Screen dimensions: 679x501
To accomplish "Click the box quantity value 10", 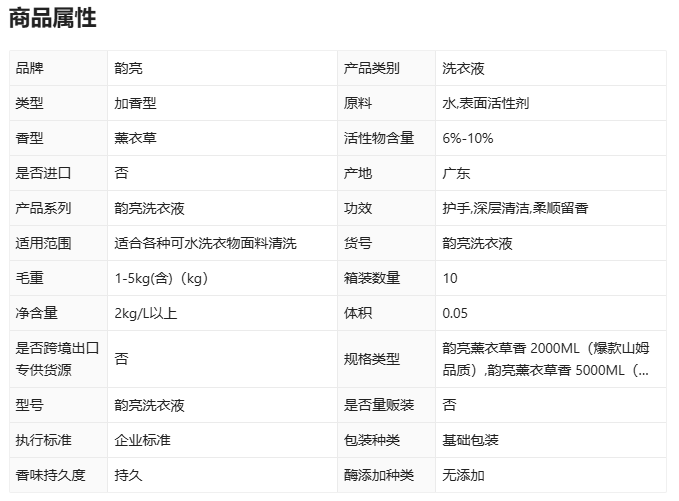I will coord(450,278).
